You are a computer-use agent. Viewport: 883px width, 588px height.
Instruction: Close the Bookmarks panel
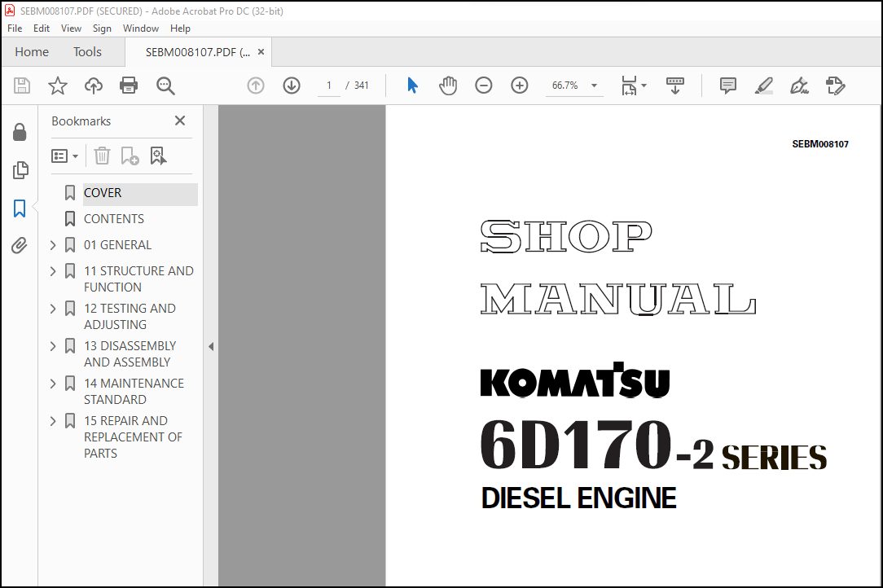(180, 121)
